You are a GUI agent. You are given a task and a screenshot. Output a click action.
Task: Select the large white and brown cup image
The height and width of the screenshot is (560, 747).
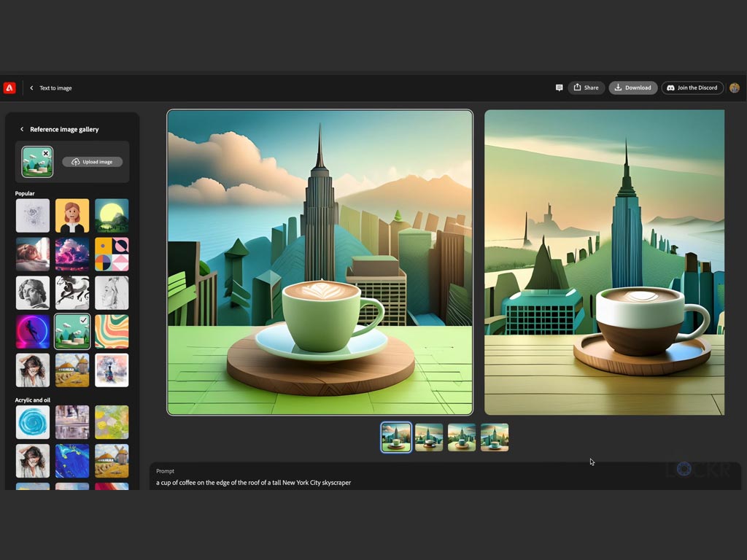[605, 262]
